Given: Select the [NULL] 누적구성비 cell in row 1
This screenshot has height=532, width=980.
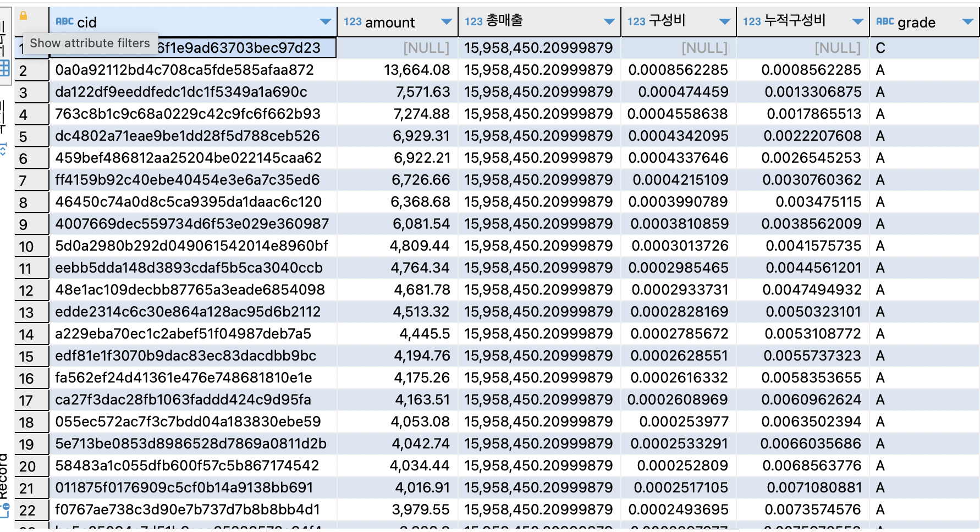Looking at the screenshot, I should 802,48.
